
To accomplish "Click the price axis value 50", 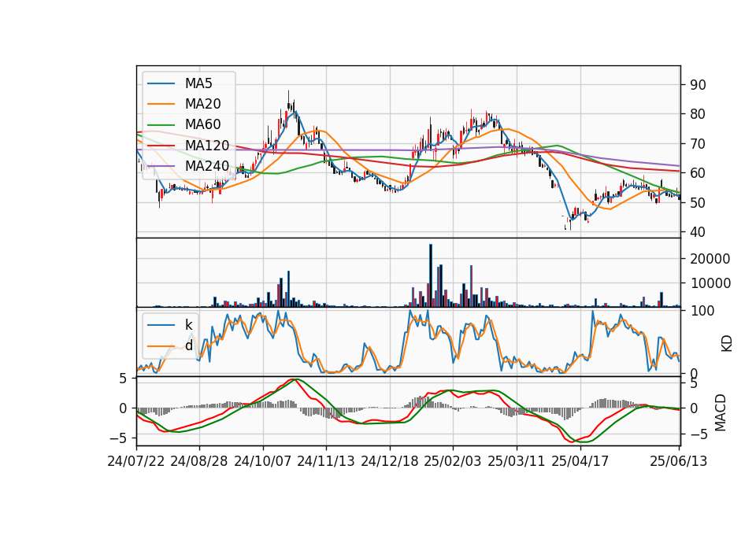I will [x=699, y=202].
